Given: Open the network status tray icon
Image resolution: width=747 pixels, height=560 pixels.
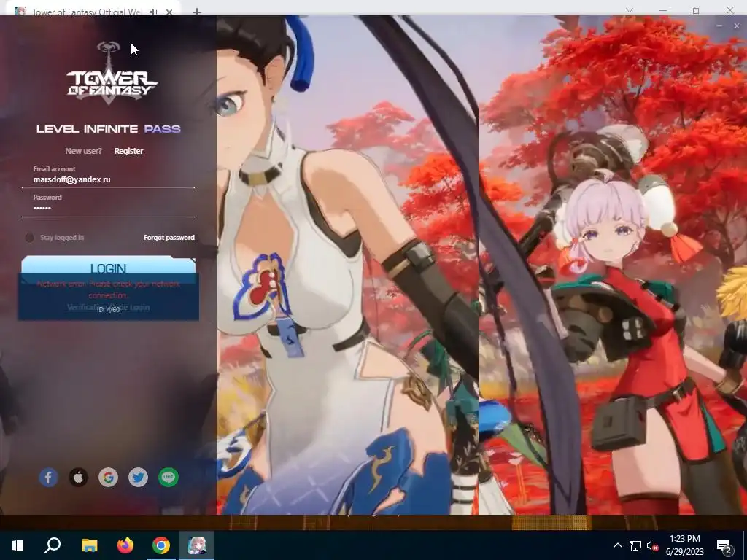Looking at the screenshot, I should 635,545.
